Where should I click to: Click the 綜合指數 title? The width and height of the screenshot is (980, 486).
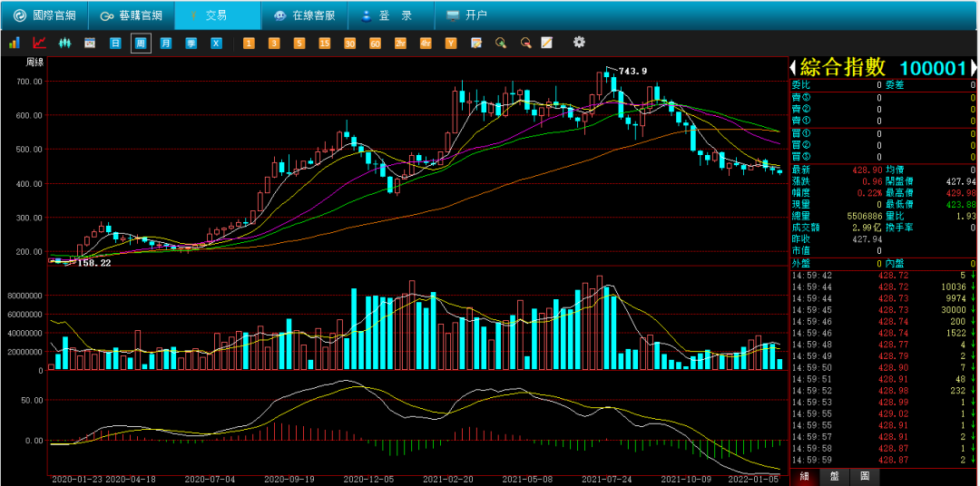tap(843, 67)
